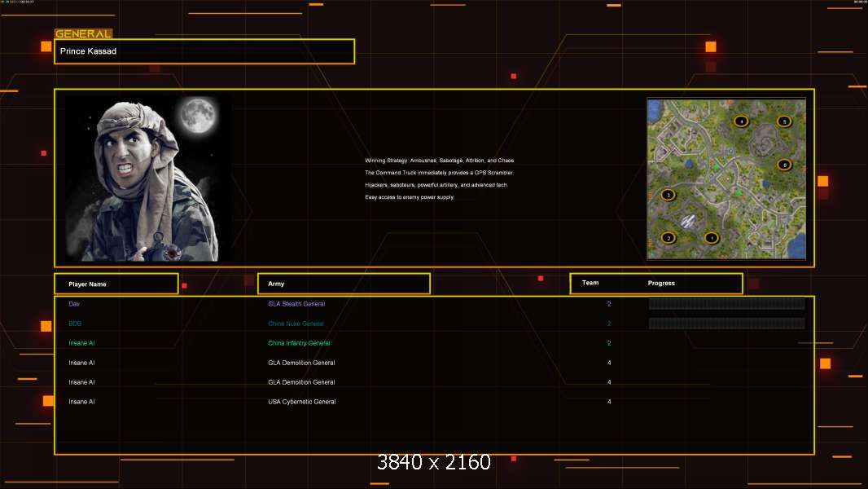Click start position 2 on the minimap
The height and width of the screenshot is (489, 868).
coord(669,239)
